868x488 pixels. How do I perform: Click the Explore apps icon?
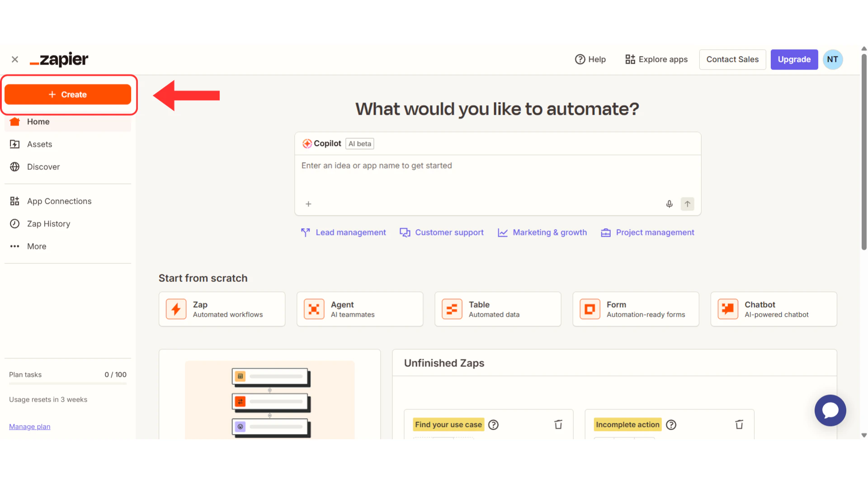(x=630, y=59)
